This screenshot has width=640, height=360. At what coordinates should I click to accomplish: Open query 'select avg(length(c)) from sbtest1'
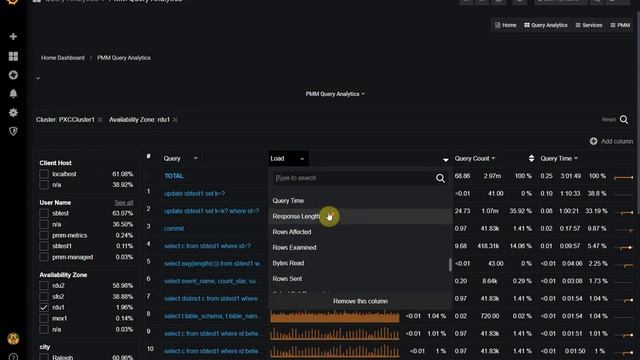pos(213,264)
